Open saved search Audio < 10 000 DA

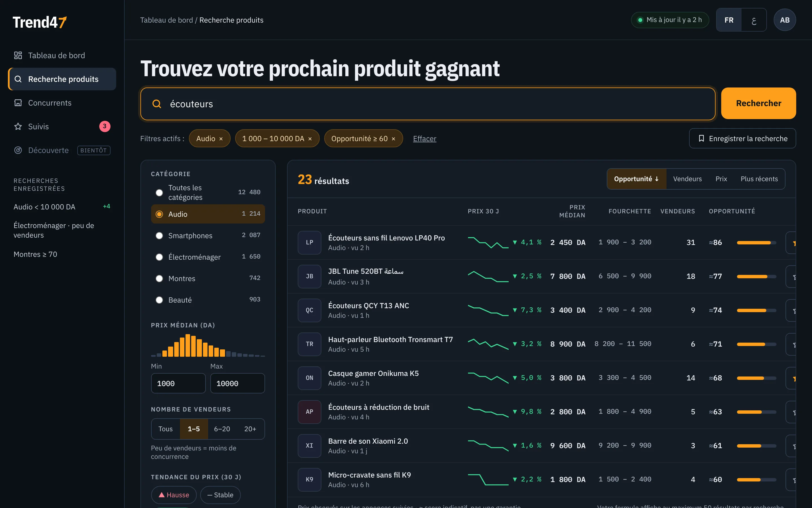pyautogui.click(x=62, y=207)
